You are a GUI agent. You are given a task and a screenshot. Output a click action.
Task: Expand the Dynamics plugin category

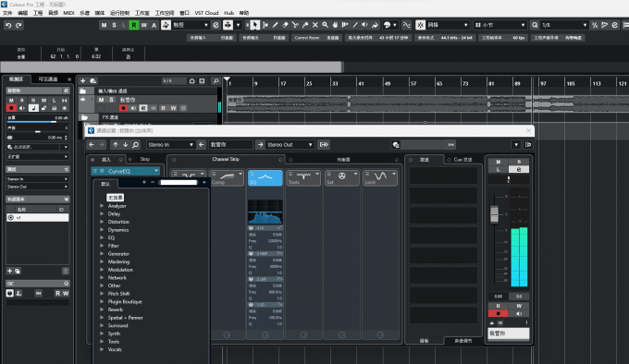(x=102, y=230)
